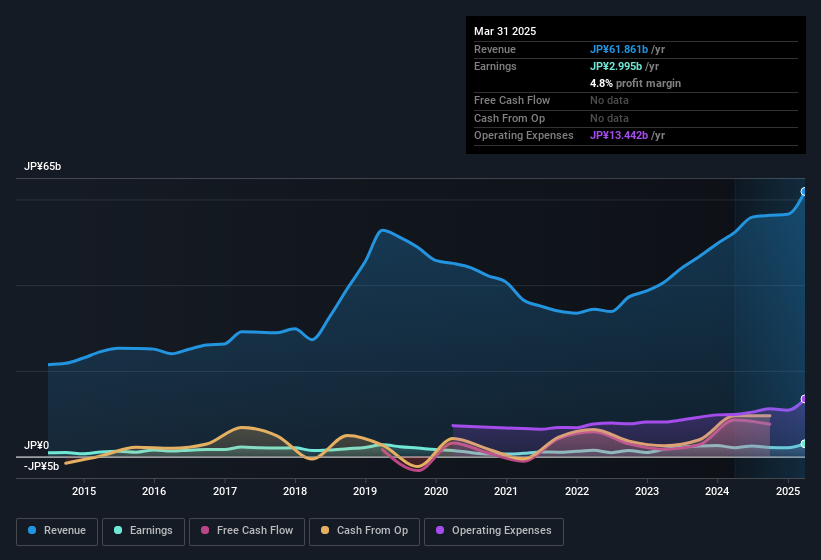
Task: Toggle the Earnings legend button
Action: (143, 531)
